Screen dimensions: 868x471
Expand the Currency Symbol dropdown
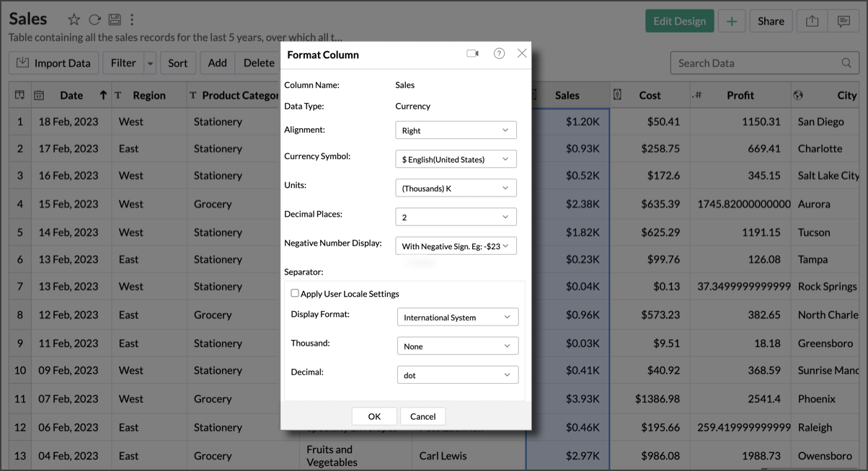456,159
